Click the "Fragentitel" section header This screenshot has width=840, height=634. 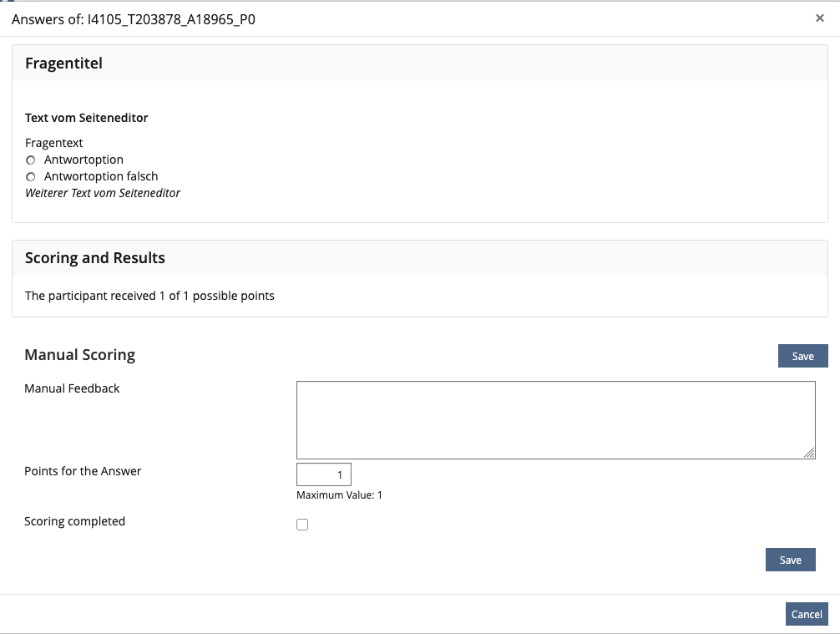point(64,63)
